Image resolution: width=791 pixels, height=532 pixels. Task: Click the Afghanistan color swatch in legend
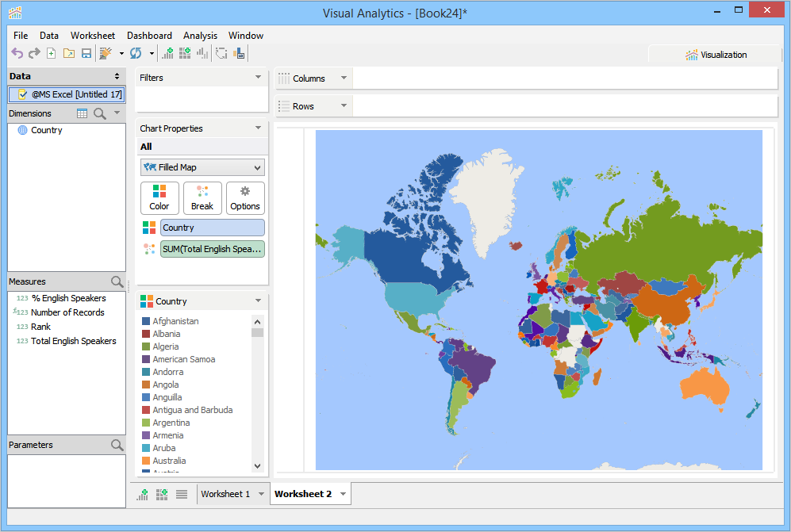point(146,321)
